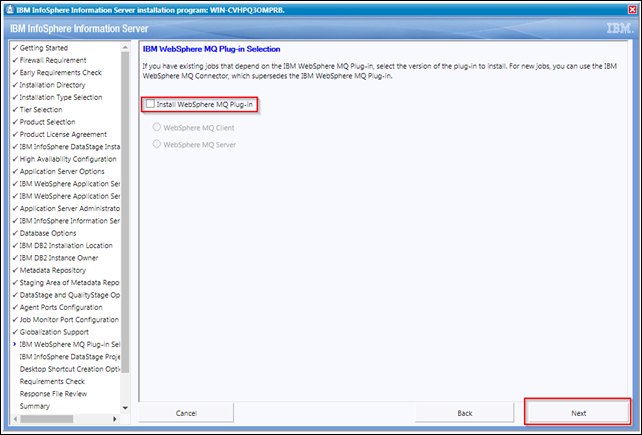642x435 pixels.
Task: Select Job Monitor Port Configuration step
Action: click(x=69, y=319)
